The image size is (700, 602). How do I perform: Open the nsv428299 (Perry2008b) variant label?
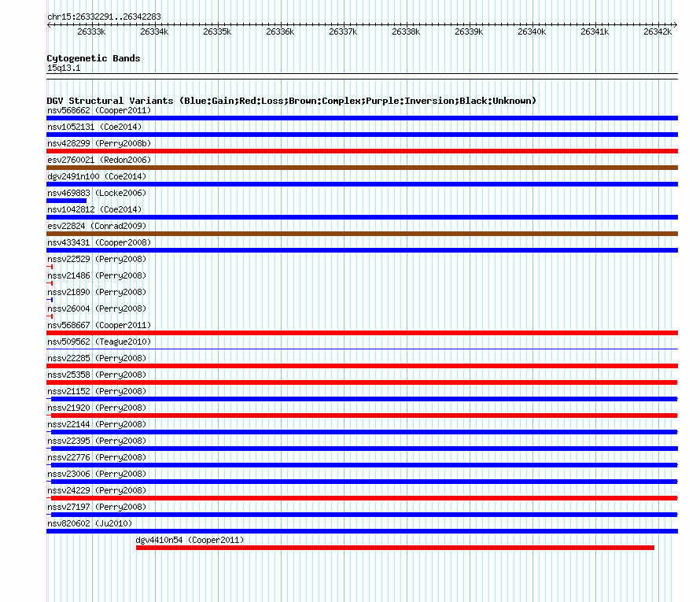coord(99,143)
